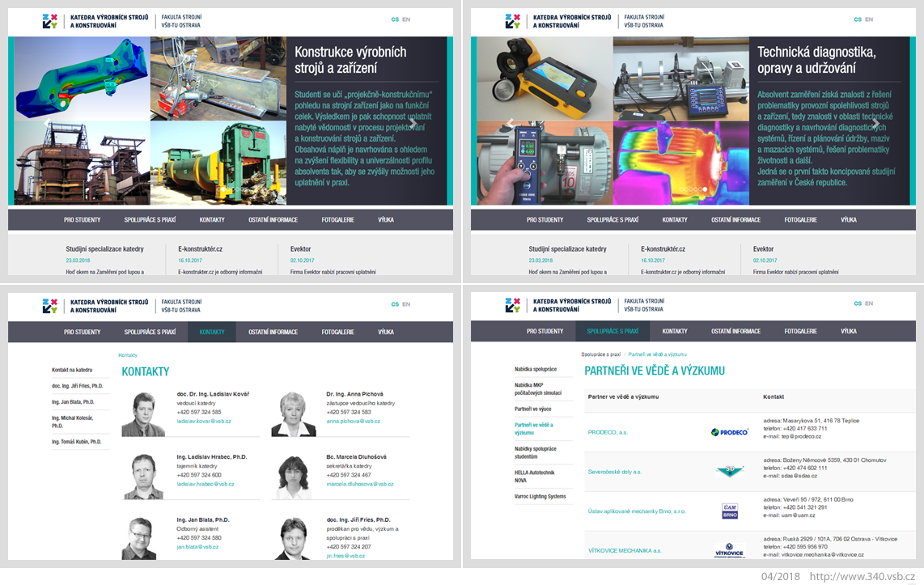
Task: Go to previous slide of Konstrukce výrobních strojů carousel
Action: pos(48,124)
